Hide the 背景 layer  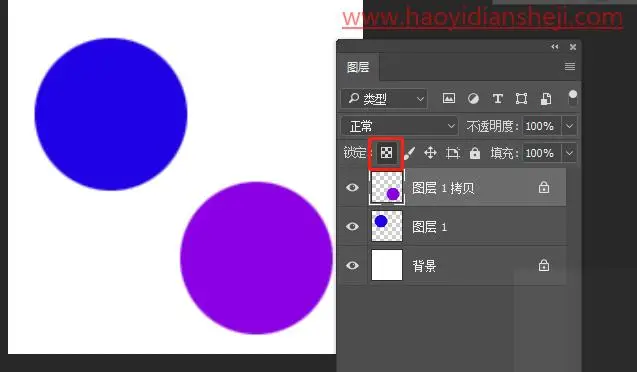click(x=352, y=265)
